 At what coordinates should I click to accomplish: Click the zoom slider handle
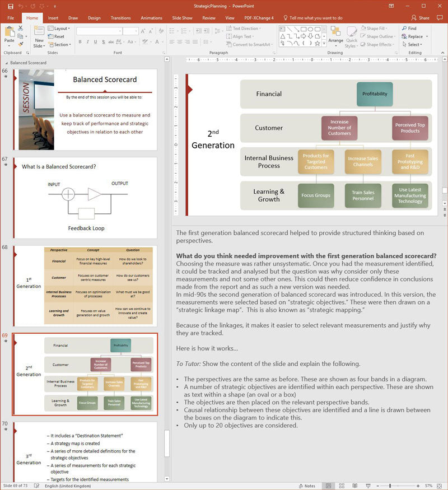pyautogui.click(x=390, y=486)
